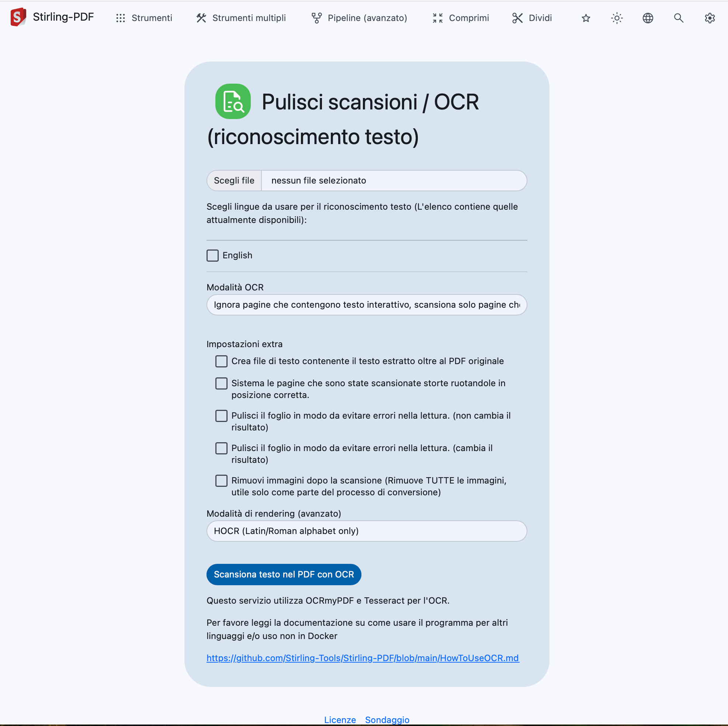Toggle dark mode with the sun icon
Viewport: 728px width, 726px height.
(x=617, y=18)
